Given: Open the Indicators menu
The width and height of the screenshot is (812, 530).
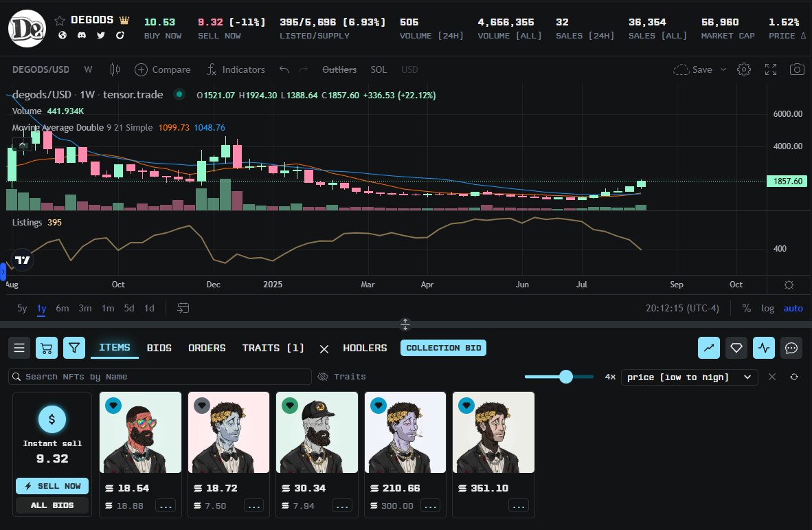Looking at the screenshot, I should coord(236,69).
